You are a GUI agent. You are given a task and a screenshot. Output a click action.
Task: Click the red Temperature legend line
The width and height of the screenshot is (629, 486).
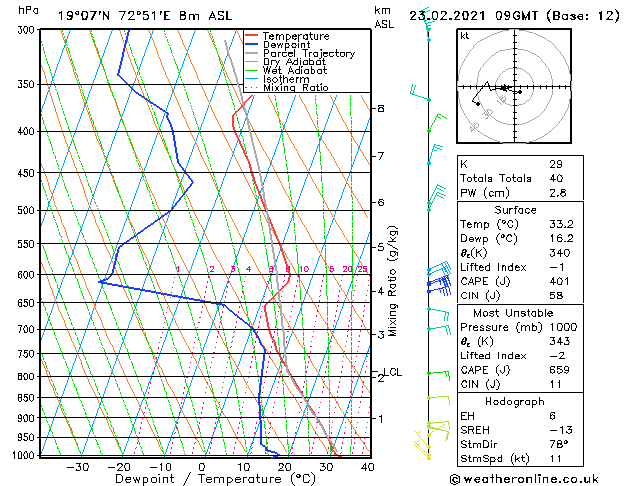251,36
